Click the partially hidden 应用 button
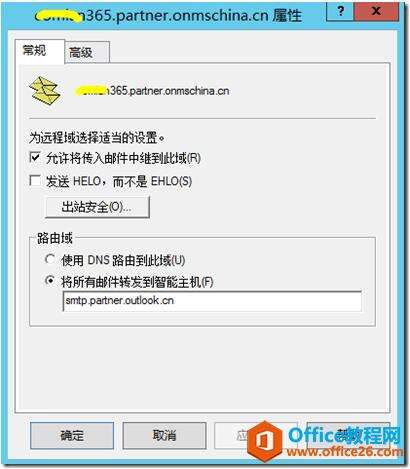This screenshot has width=410, height=469. [x=233, y=435]
